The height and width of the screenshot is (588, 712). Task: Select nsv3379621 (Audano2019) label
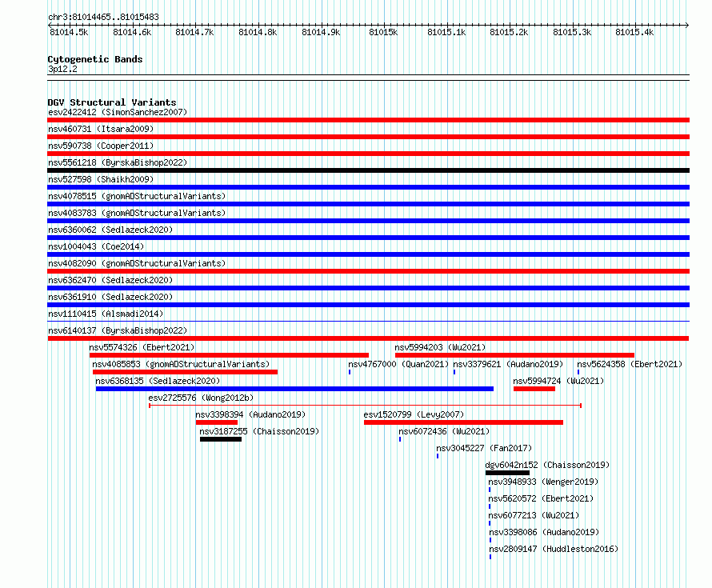508,364
